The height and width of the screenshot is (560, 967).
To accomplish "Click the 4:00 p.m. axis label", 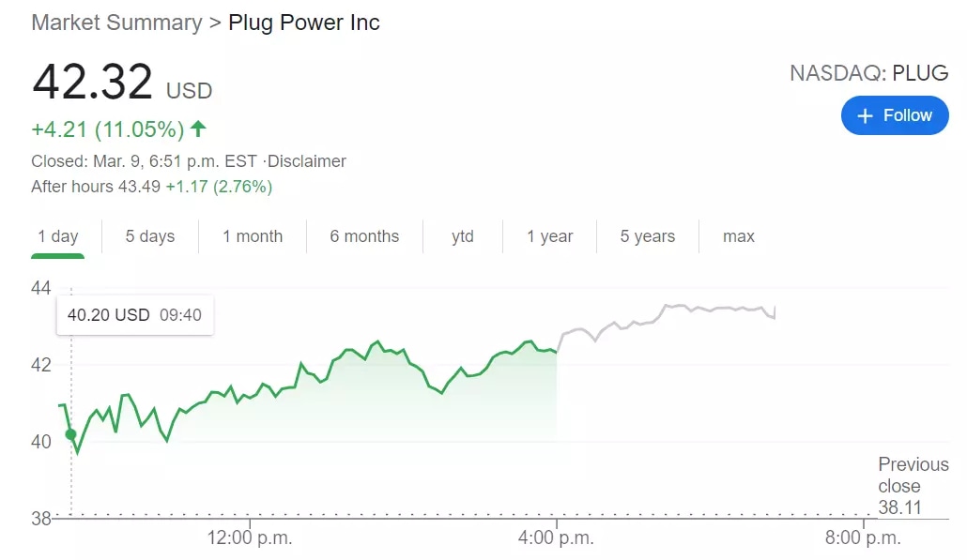I will pos(558,537).
